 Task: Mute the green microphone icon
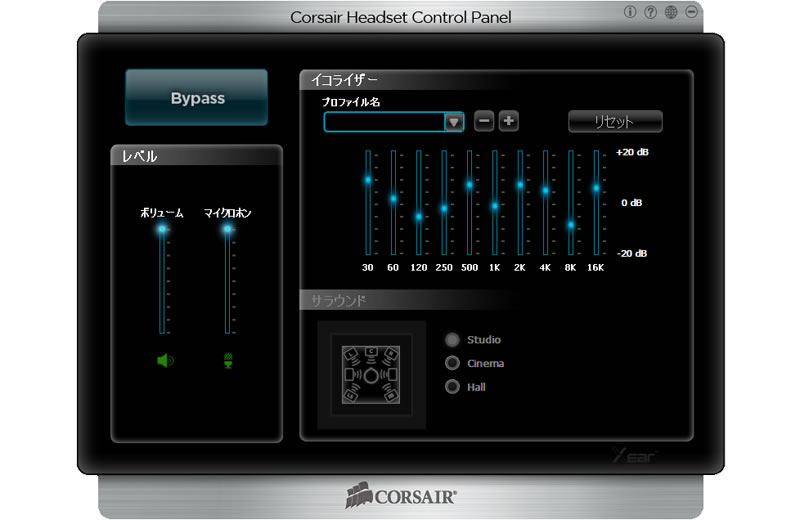point(228,361)
